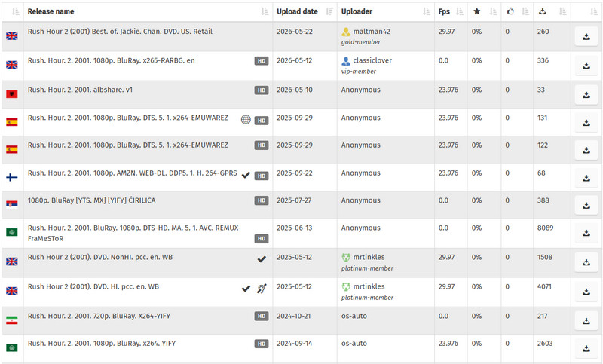
Task: Click the download count 8089
Action: [545, 228]
